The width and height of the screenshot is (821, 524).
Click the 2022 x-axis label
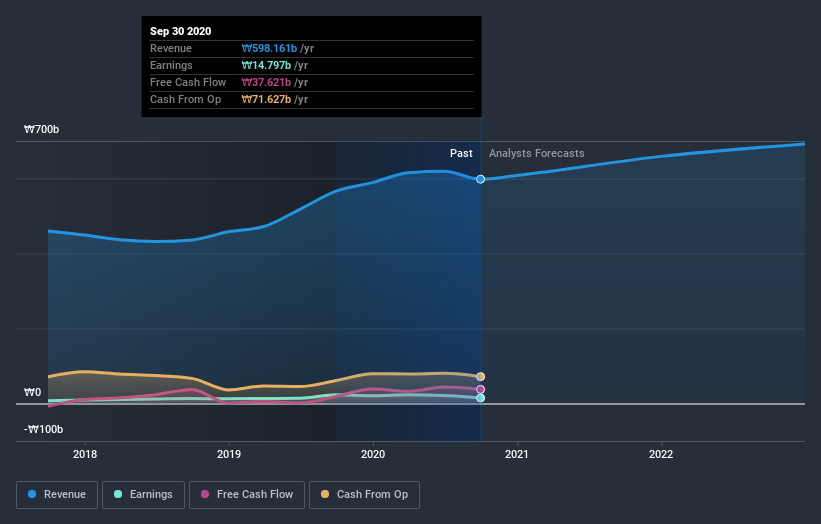661,454
